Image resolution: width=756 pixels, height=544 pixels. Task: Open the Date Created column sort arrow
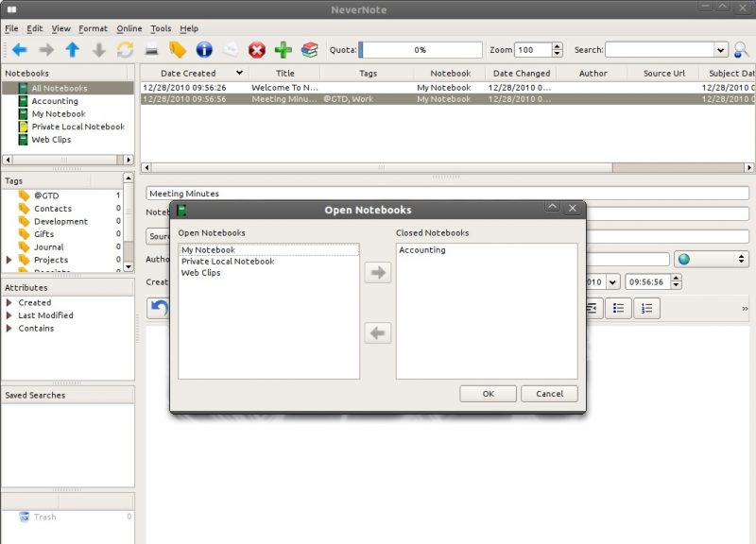pos(239,73)
